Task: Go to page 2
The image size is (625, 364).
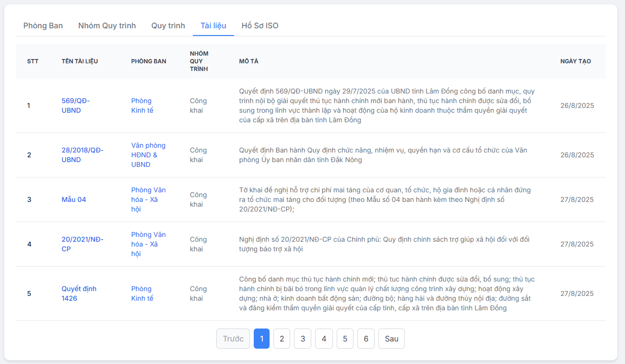Action: tap(282, 339)
